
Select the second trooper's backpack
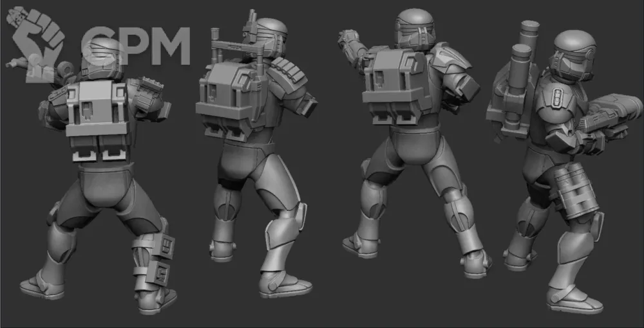pos(227,104)
